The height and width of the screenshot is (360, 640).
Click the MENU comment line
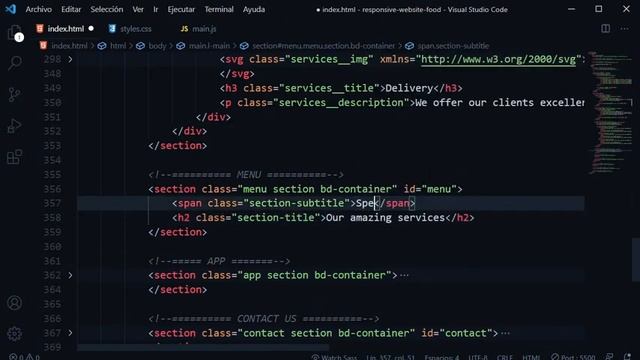point(246,175)
